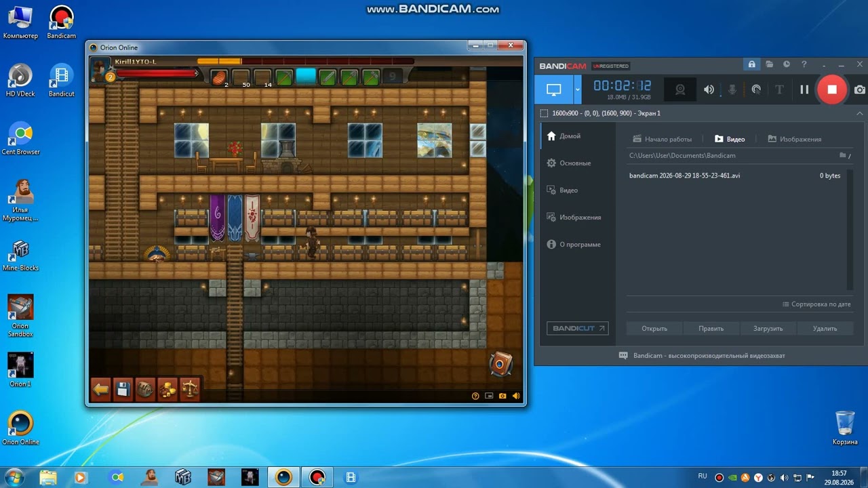
Task: Select the highlighted cyan hotbar slot
Action: click(x=306, y=76)
